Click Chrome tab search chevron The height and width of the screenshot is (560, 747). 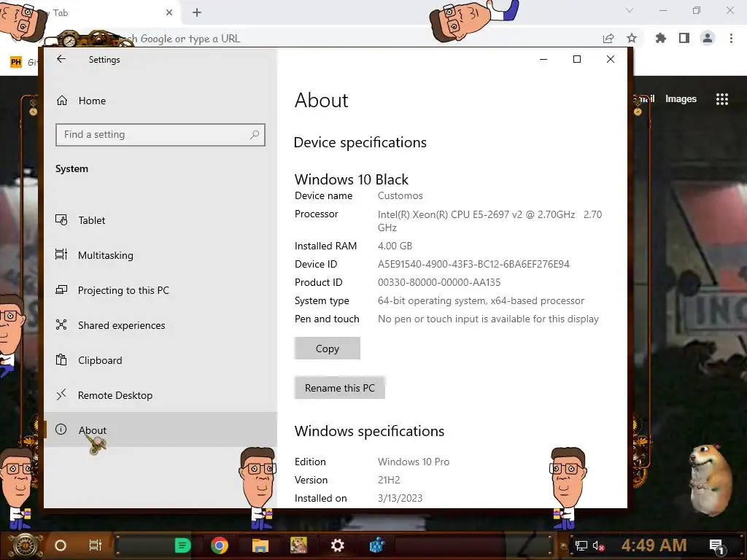(x=630, y=10)
